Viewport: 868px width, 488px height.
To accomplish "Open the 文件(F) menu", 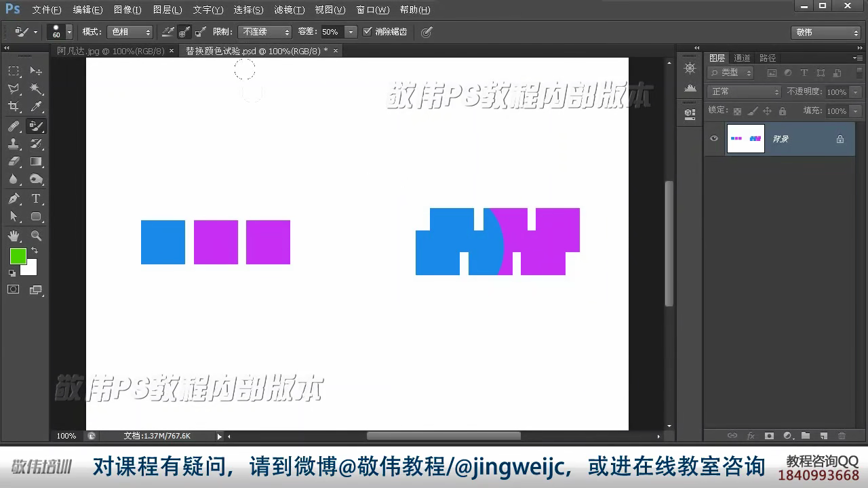I will (47, 10).
